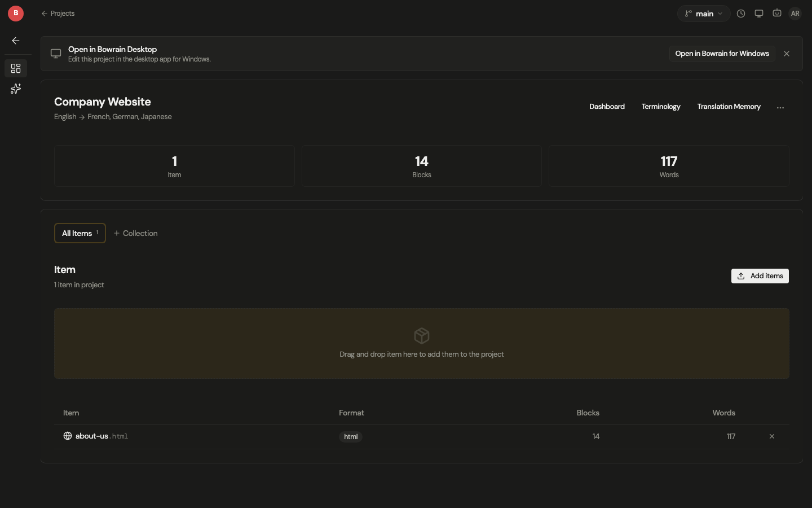Open the about-us.html item
Viewport: 812px width, 508px height.
pyautogui.click(x=102, y=436)
